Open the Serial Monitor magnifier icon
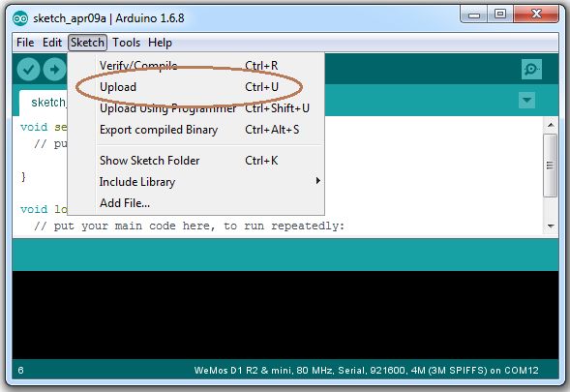570x392 pixels. tap(531, 69)
